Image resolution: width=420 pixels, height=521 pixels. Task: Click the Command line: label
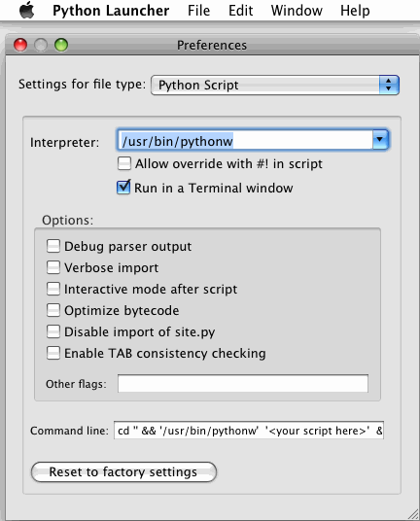69,431
